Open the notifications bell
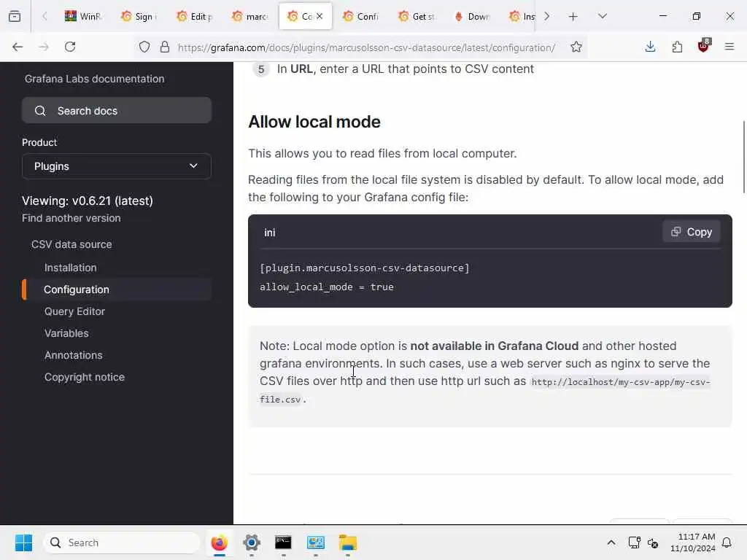 point(727,542)
